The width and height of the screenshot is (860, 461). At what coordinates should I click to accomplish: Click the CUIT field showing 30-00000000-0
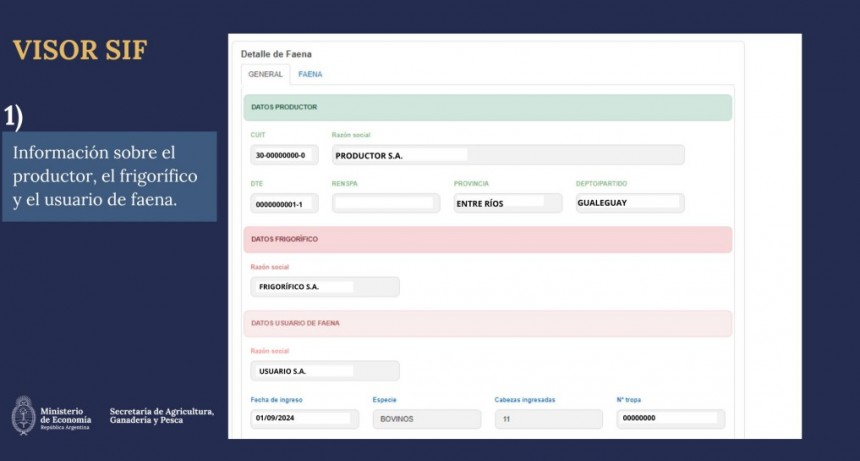click(x=284, y=155)
